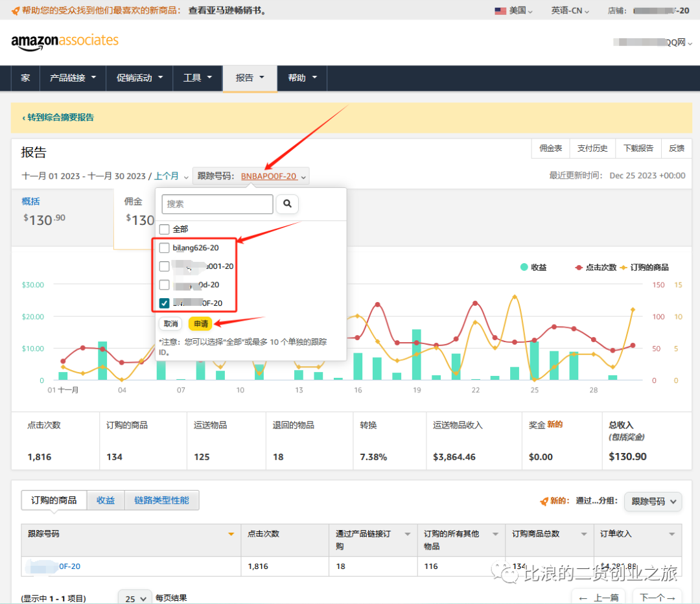This screenshot has width=700, height=604.
Task: Open the 工具 menu
Action: (198, 78)
